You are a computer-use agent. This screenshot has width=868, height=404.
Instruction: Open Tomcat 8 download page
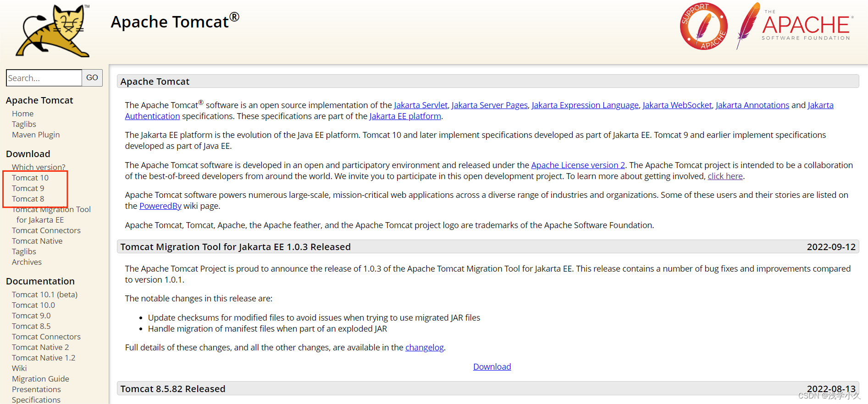tap(28, 199)
